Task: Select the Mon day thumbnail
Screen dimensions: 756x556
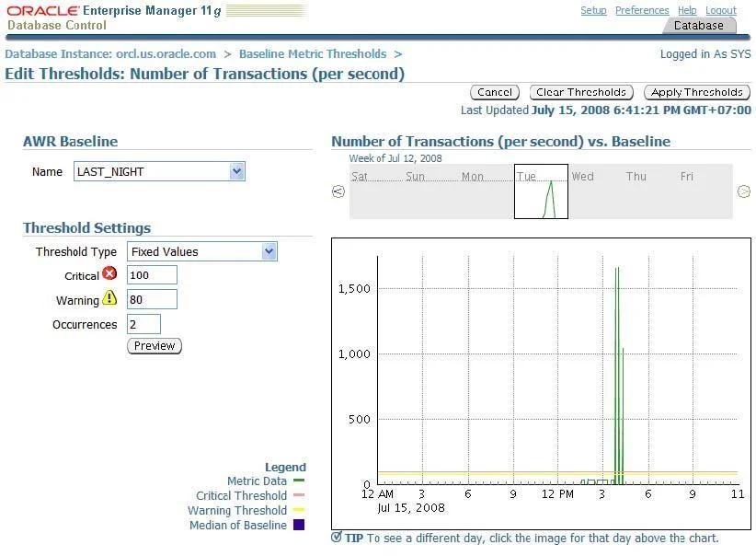Action: [486, 191]
